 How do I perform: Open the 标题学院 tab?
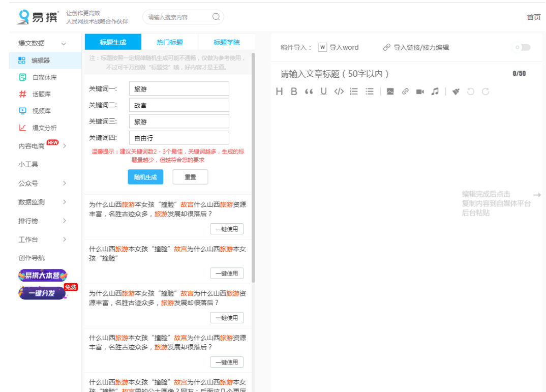point(226,42)
